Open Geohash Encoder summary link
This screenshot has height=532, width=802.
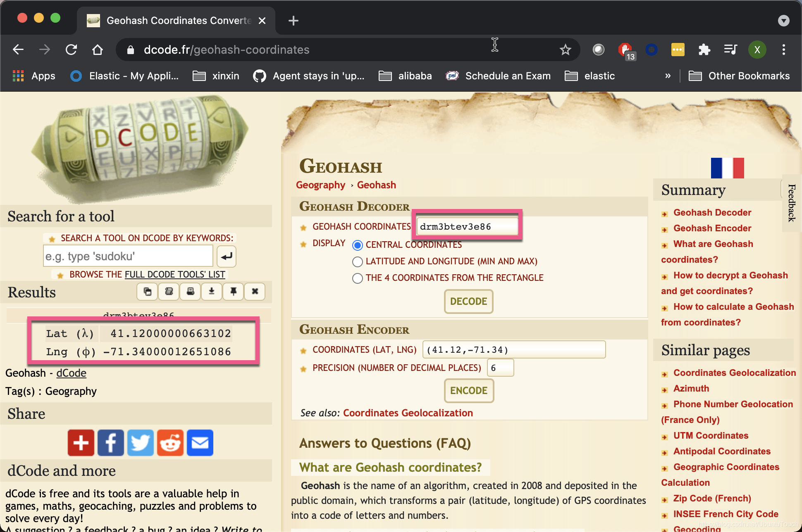pyautogui.click(x=712, y=228)
